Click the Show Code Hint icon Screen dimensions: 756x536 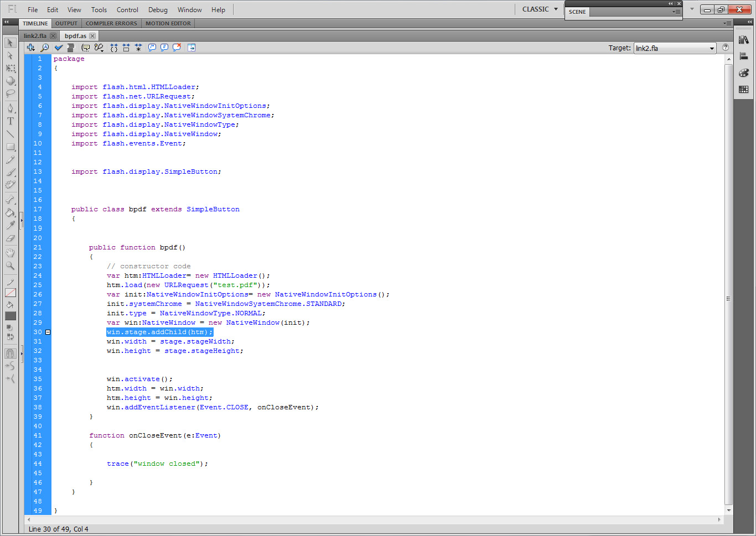pyautogui.click(x=86, y=48)
